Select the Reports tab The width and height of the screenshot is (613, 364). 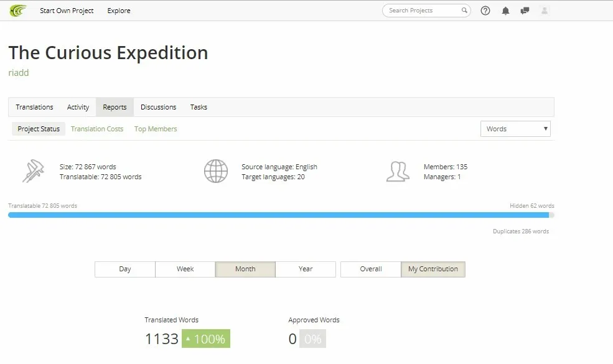pos(115,107)
